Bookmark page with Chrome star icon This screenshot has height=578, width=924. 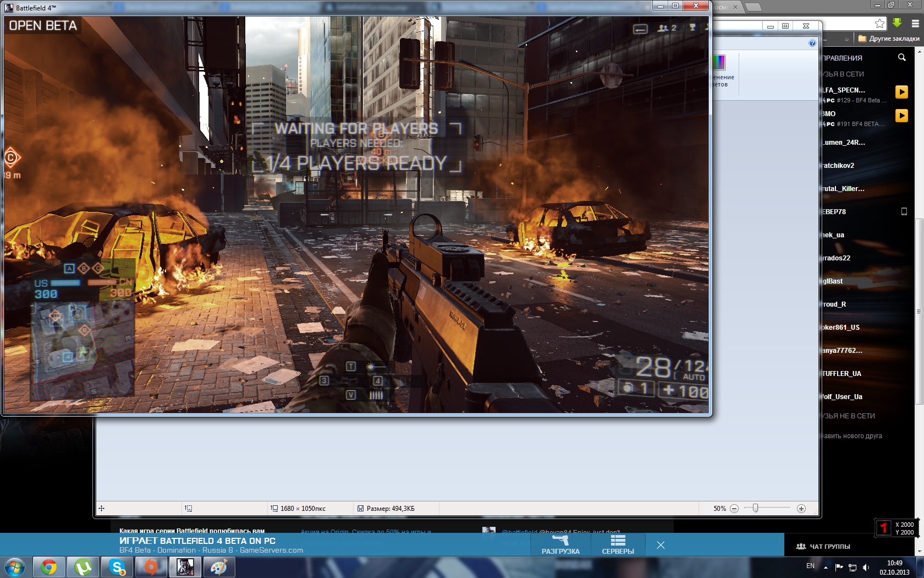(x=880, y=23)
